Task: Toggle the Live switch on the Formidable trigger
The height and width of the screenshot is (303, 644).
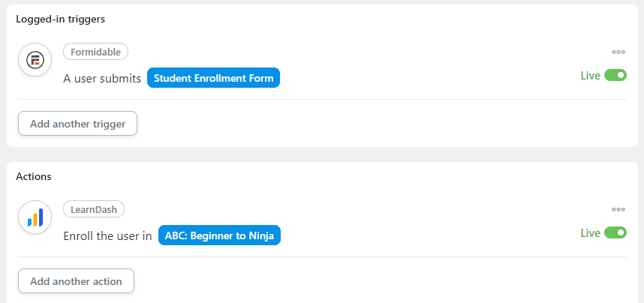Action: [x=615, y=75]
